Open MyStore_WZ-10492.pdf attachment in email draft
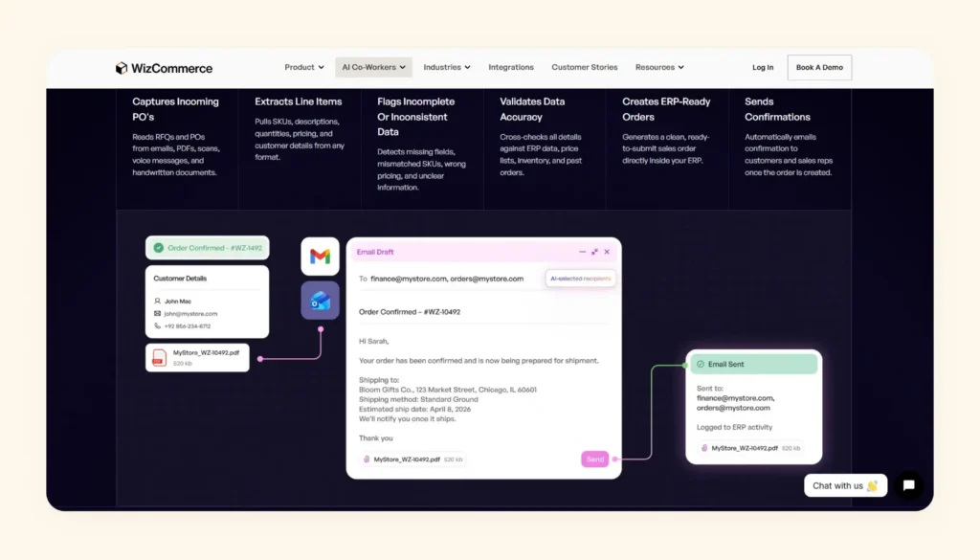The image size is (980, 560). pyautogui.click(x=413, y=459)
